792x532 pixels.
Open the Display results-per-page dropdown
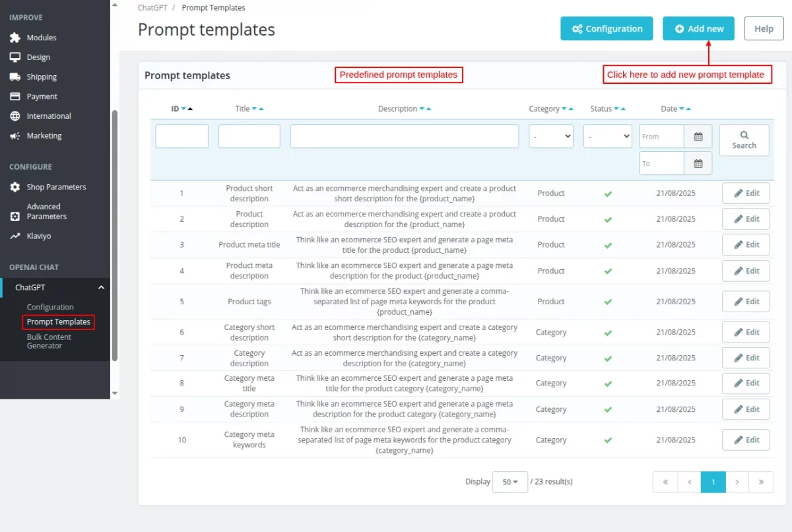509,482
